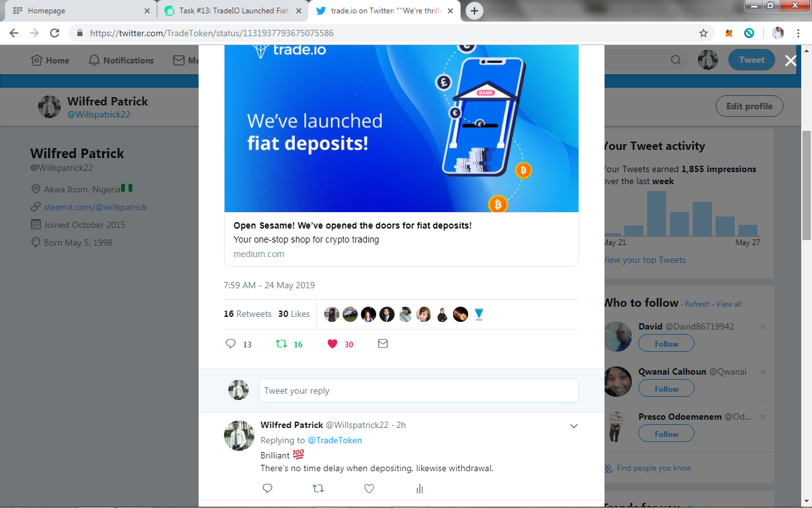This screenshot has width=812, height=508.
Task: Go back using the browser back arrow
Action: click(14, 33)
